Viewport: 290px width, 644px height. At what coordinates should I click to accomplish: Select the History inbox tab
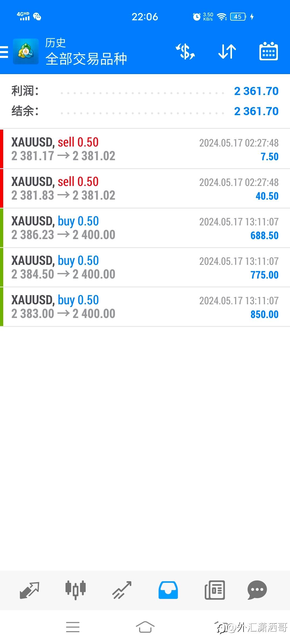168,590
